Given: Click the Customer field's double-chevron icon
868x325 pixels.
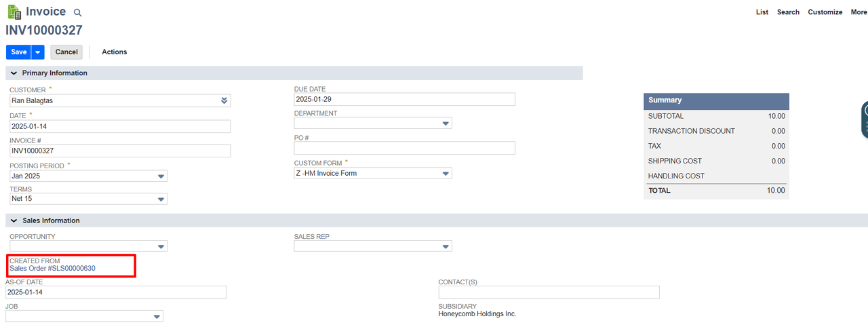Looking at the screenshot, I should tap(224, 100).
